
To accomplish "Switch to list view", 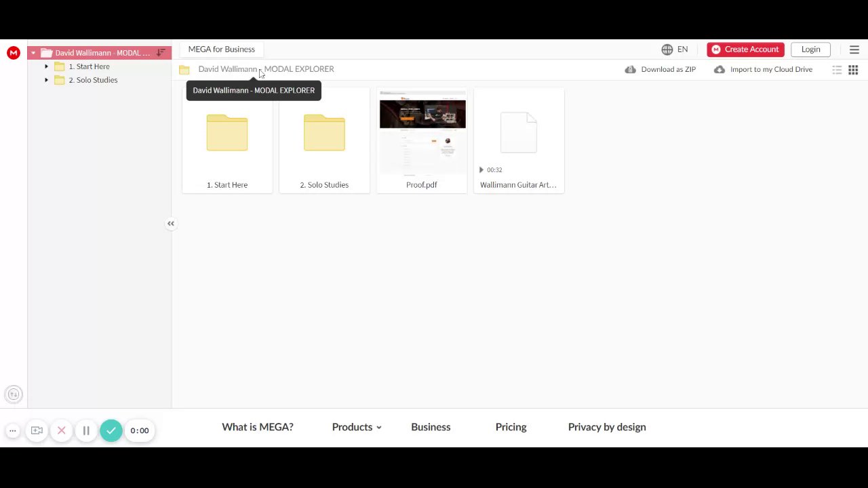I will pos(837,70).
